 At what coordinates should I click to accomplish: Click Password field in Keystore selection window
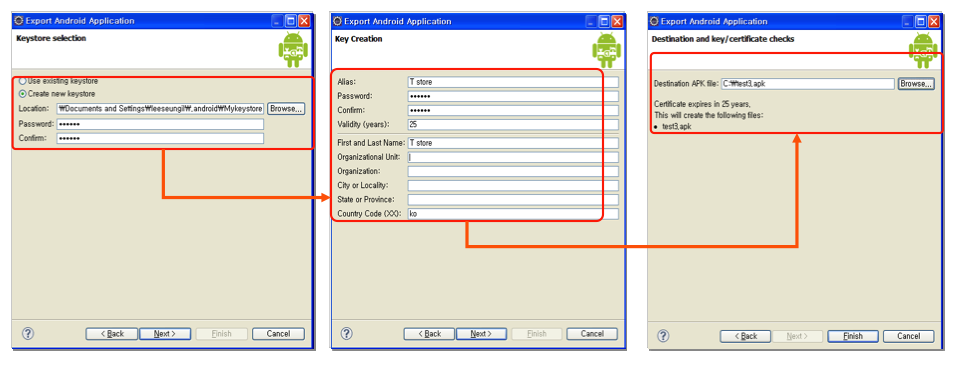pos(160,124)
